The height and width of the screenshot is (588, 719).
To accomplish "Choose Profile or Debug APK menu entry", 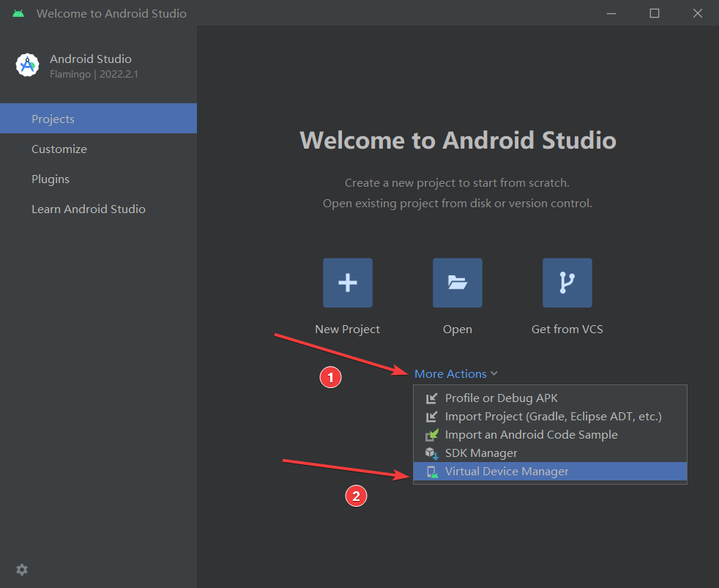I will [x=550, y=398].
